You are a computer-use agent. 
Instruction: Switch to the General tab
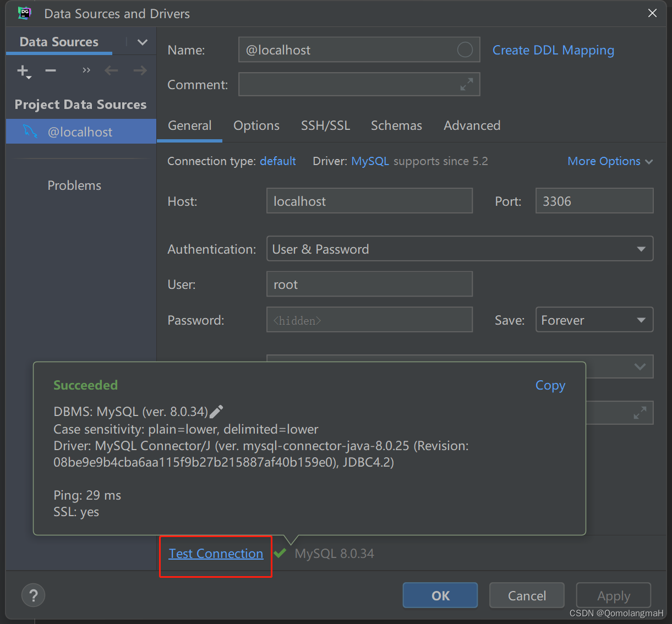coord(189,125)
